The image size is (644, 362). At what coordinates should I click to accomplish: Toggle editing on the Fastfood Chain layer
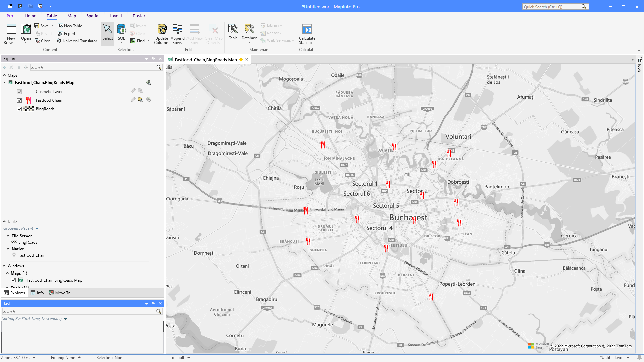(133, 99)
